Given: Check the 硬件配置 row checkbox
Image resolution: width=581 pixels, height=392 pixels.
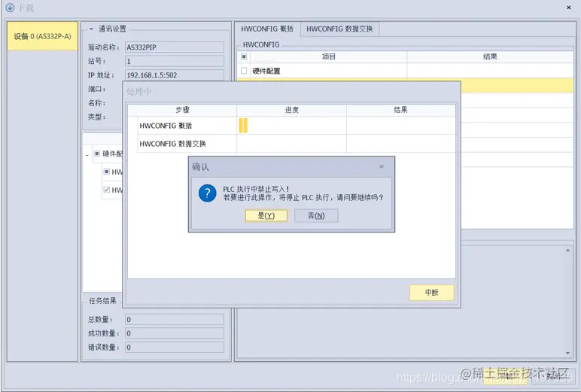Looking at the screenshot, I should [x=244, y=71].
